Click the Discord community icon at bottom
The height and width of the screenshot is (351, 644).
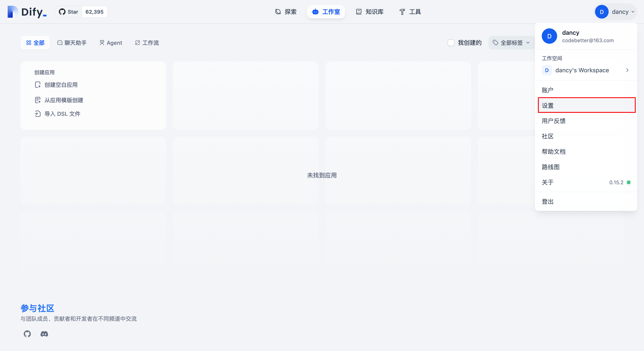coord(44,334)
